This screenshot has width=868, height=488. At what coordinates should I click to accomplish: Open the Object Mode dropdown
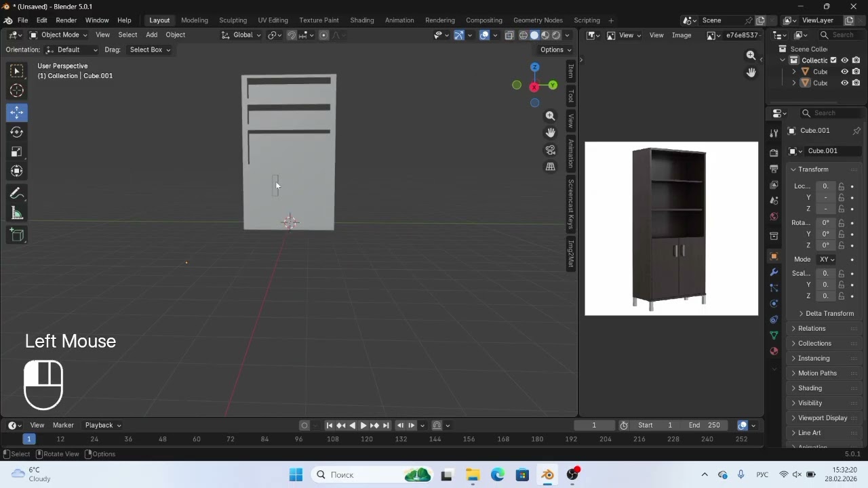[x=58, y=35]
